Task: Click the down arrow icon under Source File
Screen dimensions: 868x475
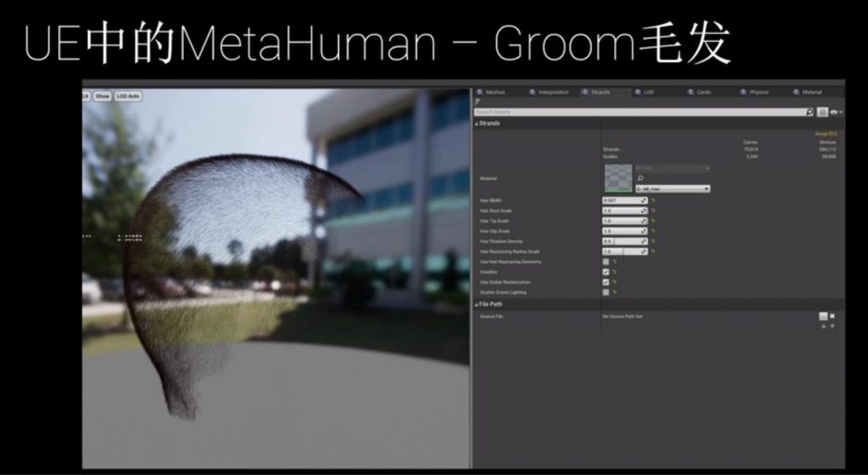Action: click(824, 326)
